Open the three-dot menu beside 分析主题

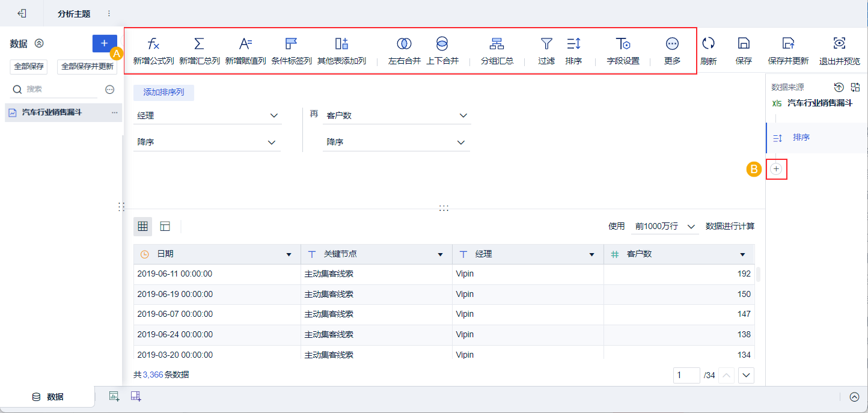(109, 13)
